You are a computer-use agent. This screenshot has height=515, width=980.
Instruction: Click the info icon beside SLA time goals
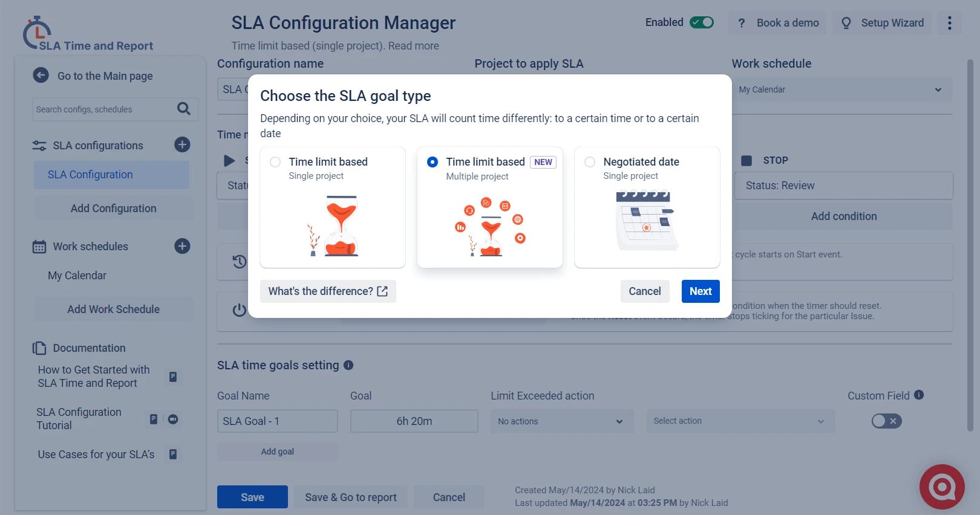coord(348,365)
